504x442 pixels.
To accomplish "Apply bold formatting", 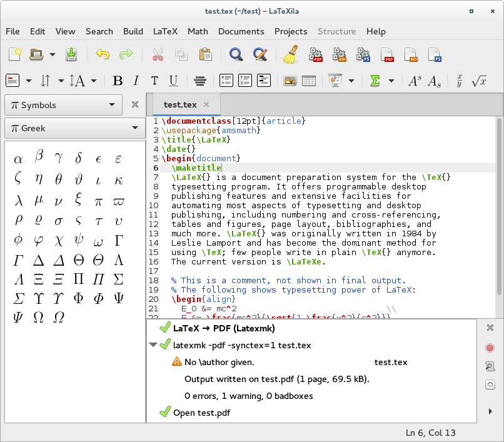I will (x=118, y=81).
